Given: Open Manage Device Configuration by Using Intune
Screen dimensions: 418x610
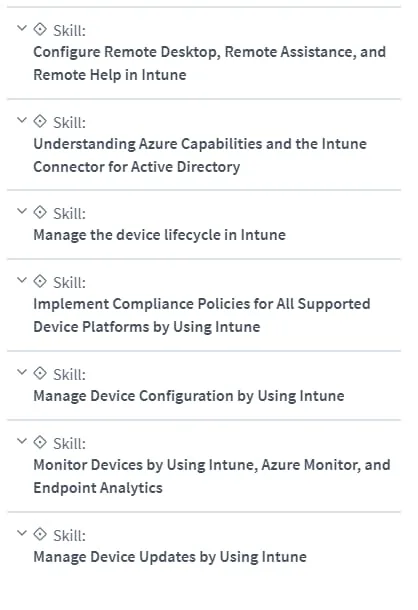Looking at the screenshot, I should 189,396.
